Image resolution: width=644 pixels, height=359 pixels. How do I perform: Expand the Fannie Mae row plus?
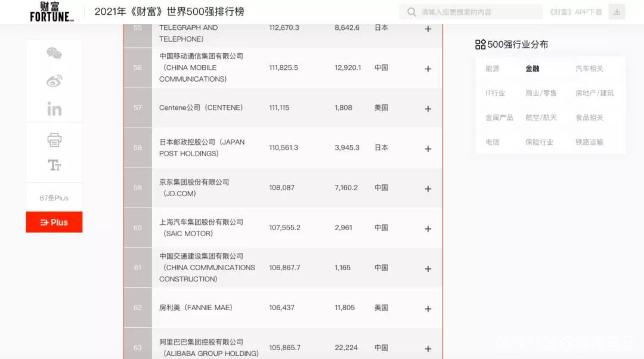[428, 308]
